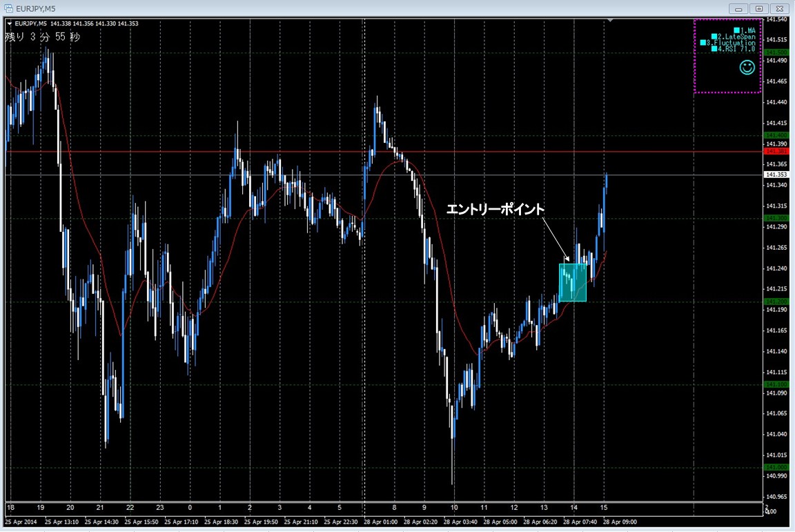Screen dimensions: 795x532
Task: Click the 141.240 price scale value
Action: pyautogui.click(x=776, y=268)
